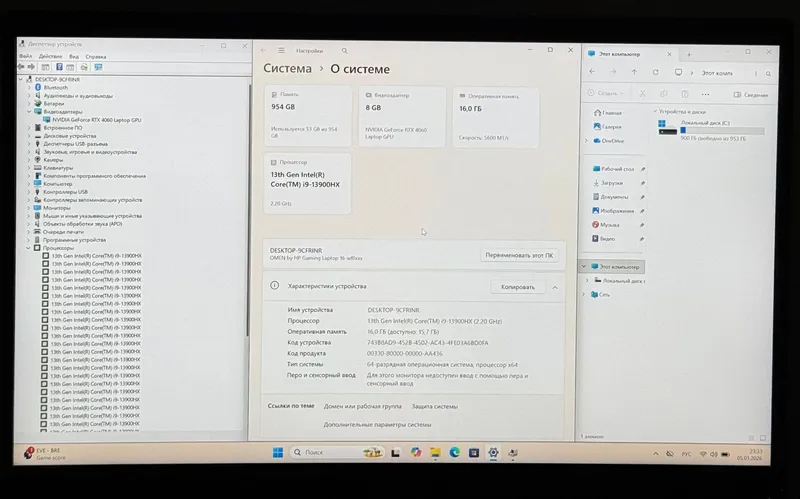Open File Explorer from the taskbar
800x499 pixels.
tap(435, 453)
